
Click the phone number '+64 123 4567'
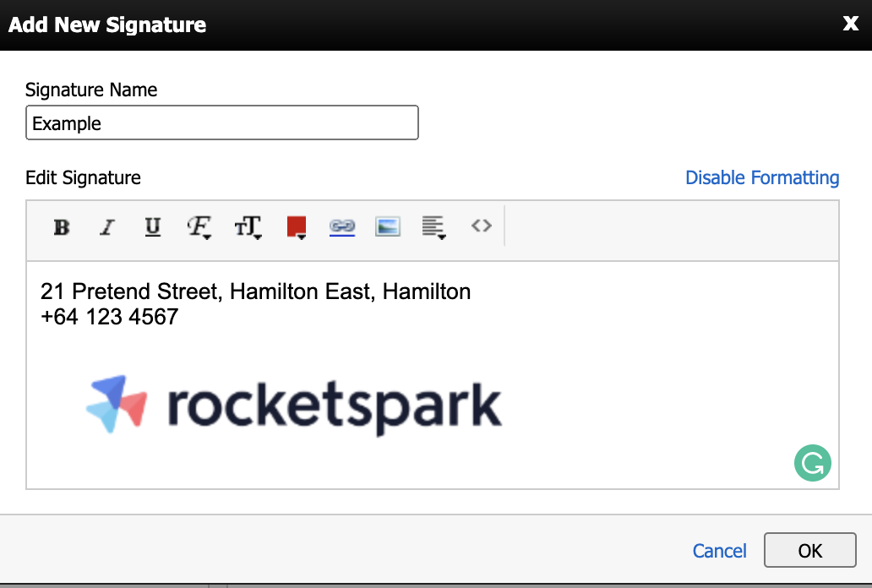[110, 317]
